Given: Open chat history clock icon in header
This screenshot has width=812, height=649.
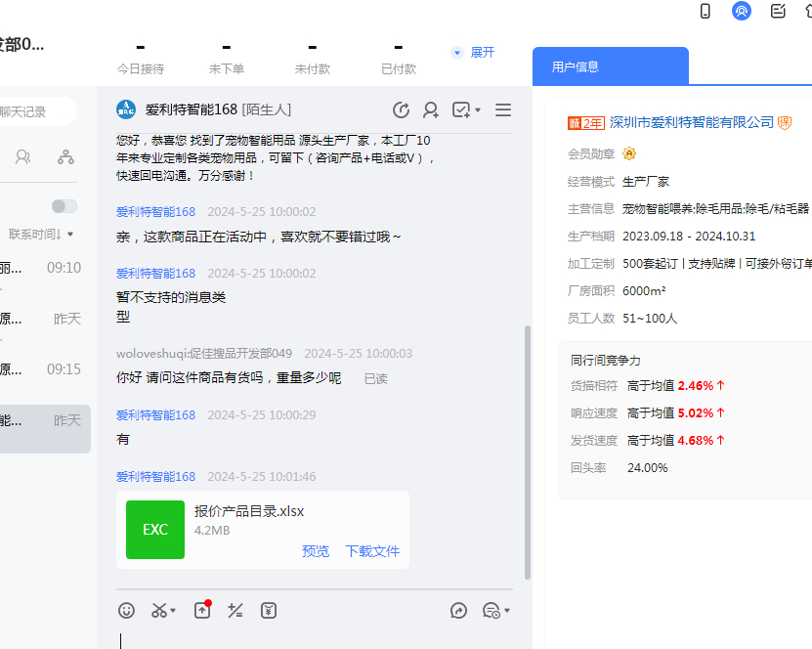Looking at the screenshot, I should click(x=401, y=110).
